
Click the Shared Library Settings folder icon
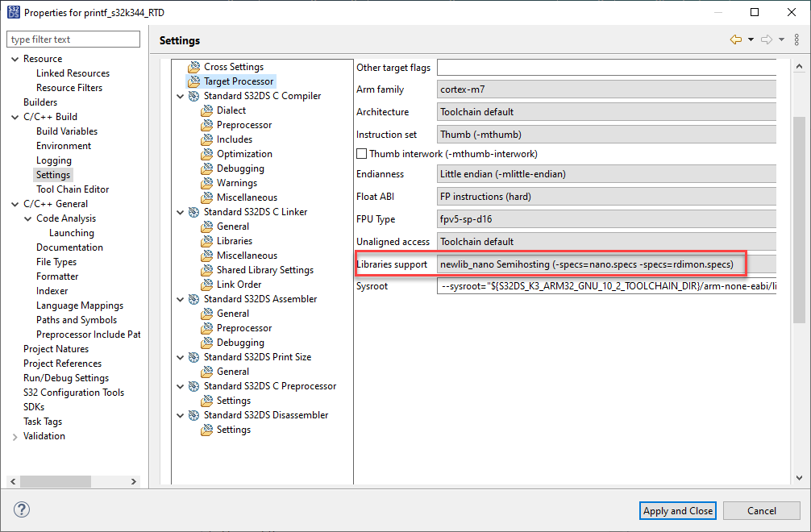pyautogui.click(x=207, y=269)
